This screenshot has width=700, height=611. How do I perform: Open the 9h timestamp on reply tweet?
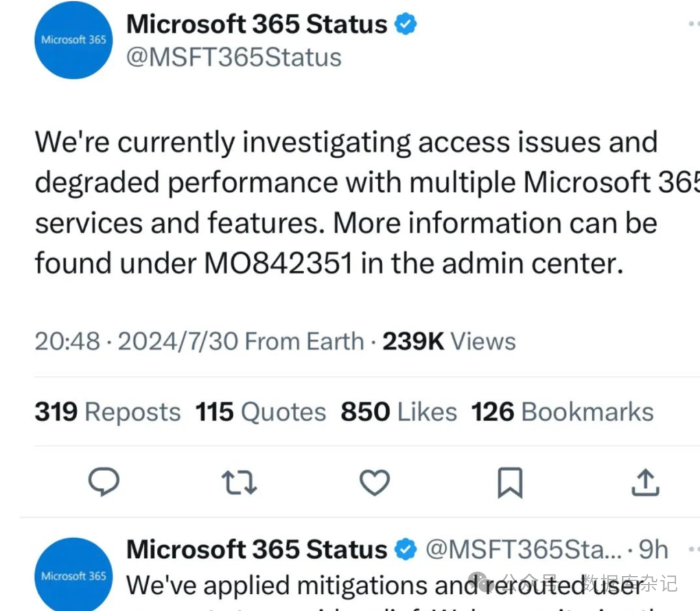tap(653, 550)
